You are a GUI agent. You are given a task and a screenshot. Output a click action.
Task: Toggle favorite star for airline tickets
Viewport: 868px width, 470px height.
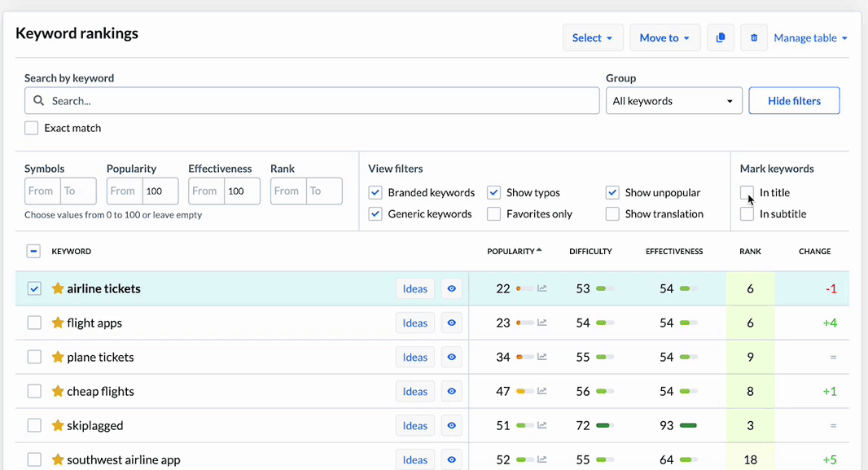[58, 288]
